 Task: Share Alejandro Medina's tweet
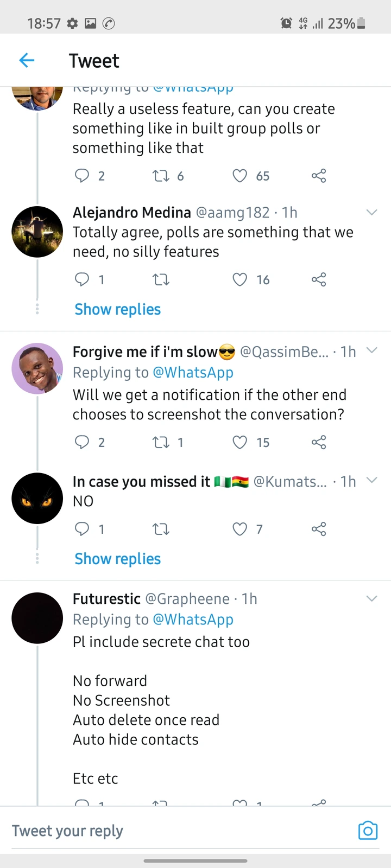point(319,279)
